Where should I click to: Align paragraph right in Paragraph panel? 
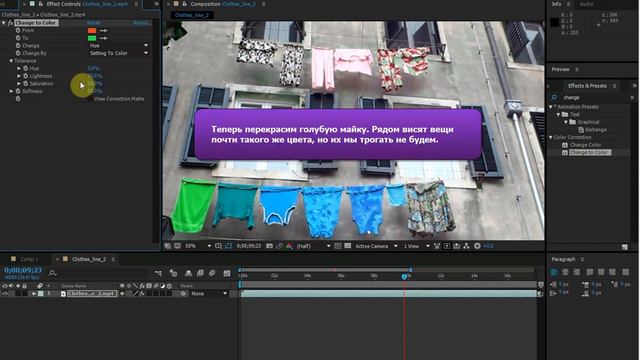point(576,272)
